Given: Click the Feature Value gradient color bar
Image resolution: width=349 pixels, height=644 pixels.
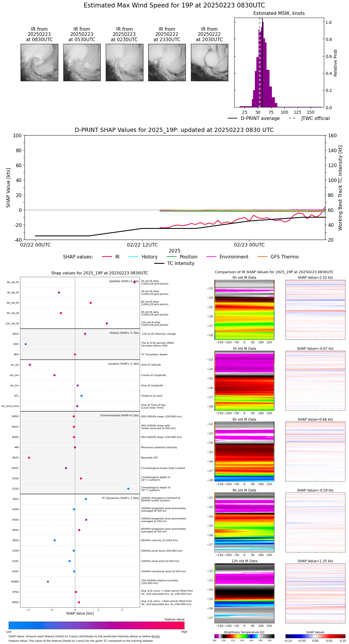Looking at the screenshot, I should tap(96, 625).
